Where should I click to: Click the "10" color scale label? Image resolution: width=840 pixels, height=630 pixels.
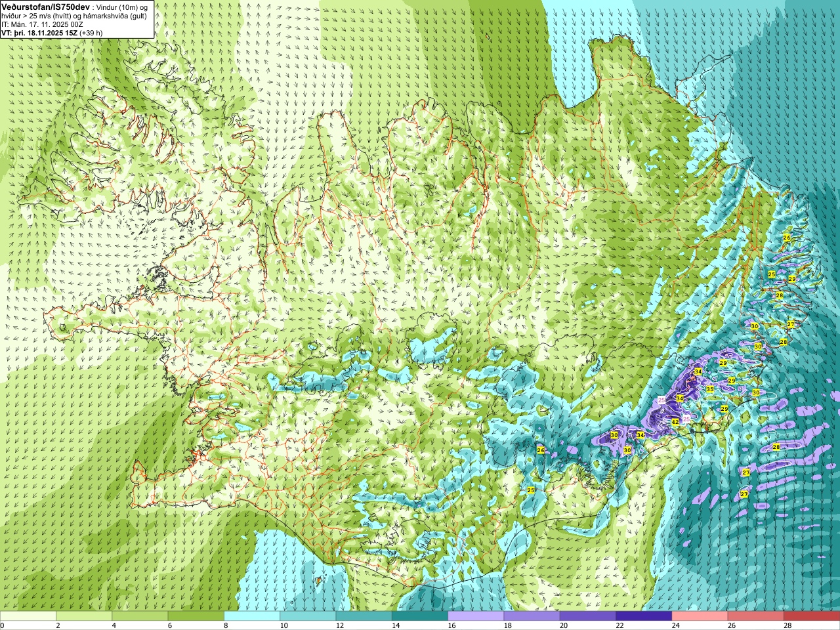coord(284,625)
